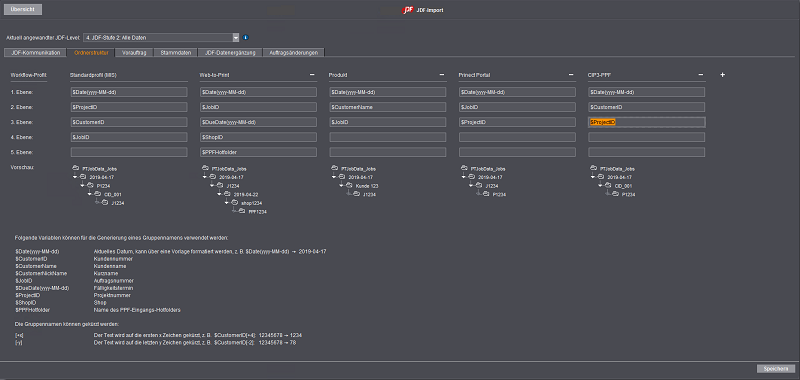Save settings with the Speichern button
This screenshot has width=800, height=380.
coord(776,369)
